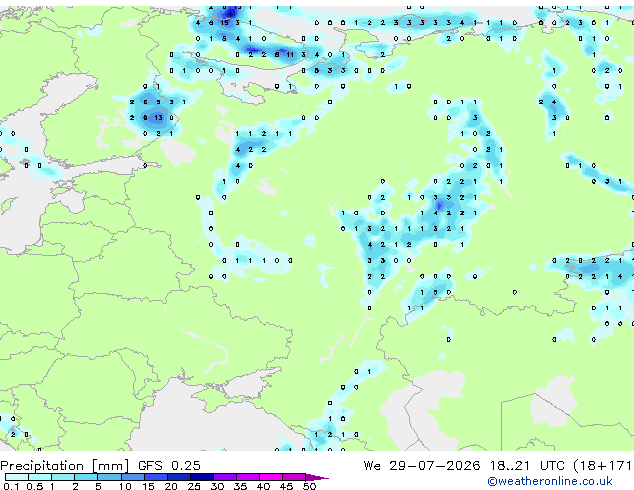
Task: Select the legend swatch between 30 and 35
Action: (225, 477)
